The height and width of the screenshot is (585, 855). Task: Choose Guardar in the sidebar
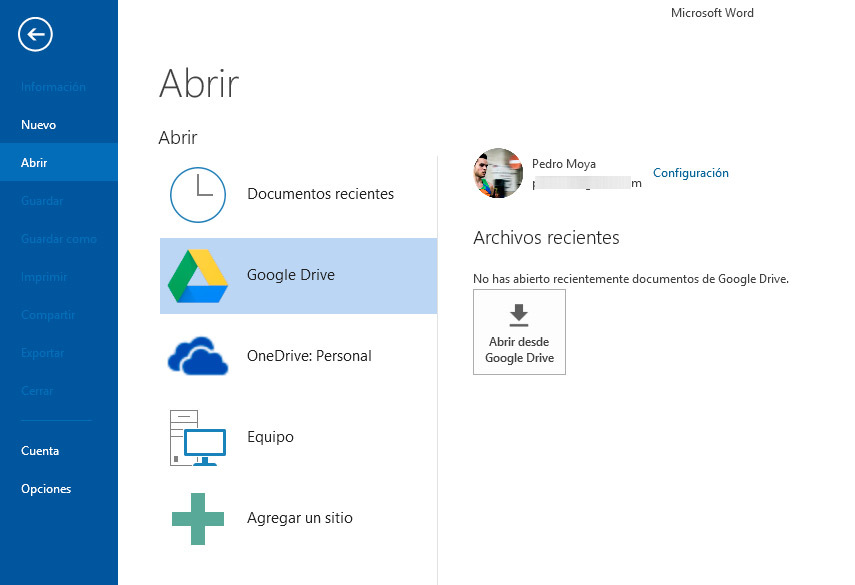click(x=42, y=201)
